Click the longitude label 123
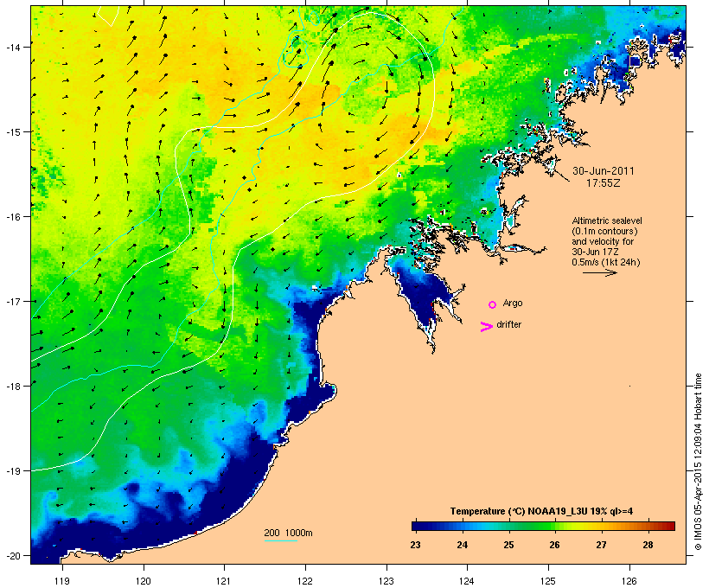Screen dimensions: 709x588 tap(386, 581)
